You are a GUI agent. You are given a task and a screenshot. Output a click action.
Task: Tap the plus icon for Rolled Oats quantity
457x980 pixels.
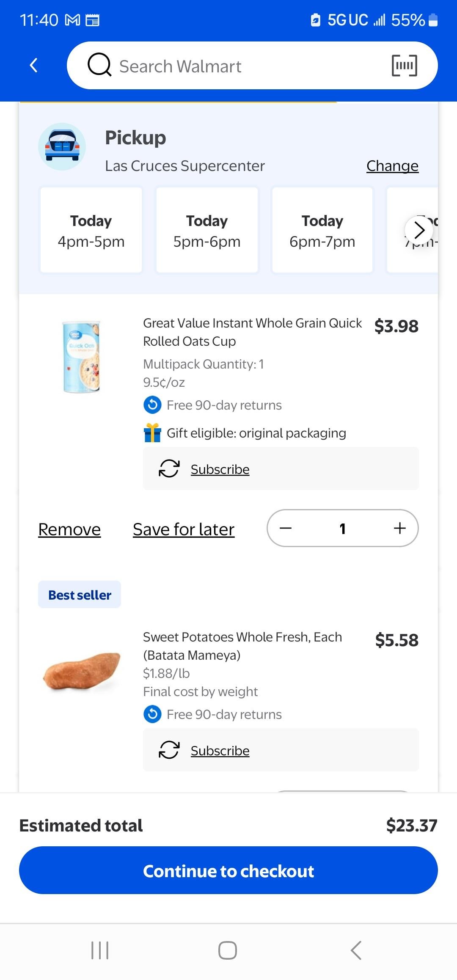399,528
